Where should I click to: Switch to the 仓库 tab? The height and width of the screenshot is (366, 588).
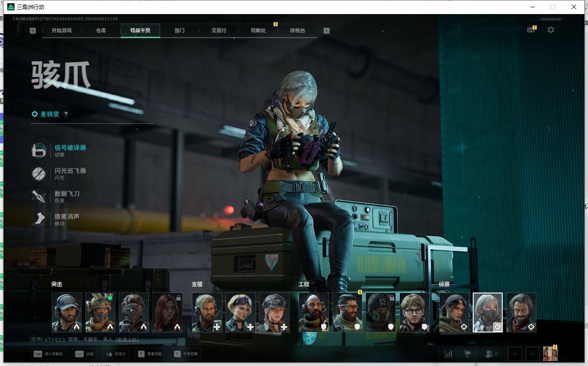pyautogui.click(x=101, y=30)
